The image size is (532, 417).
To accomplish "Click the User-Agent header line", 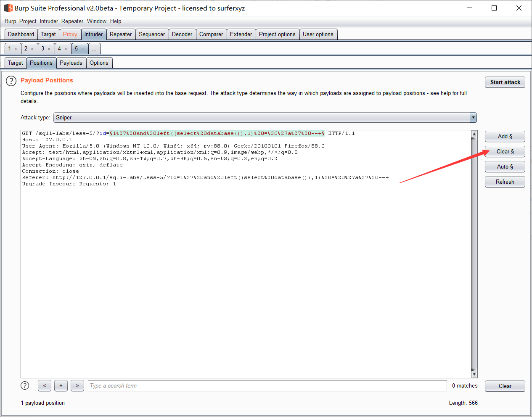I will pyautogui.click(x=173, y=146).
